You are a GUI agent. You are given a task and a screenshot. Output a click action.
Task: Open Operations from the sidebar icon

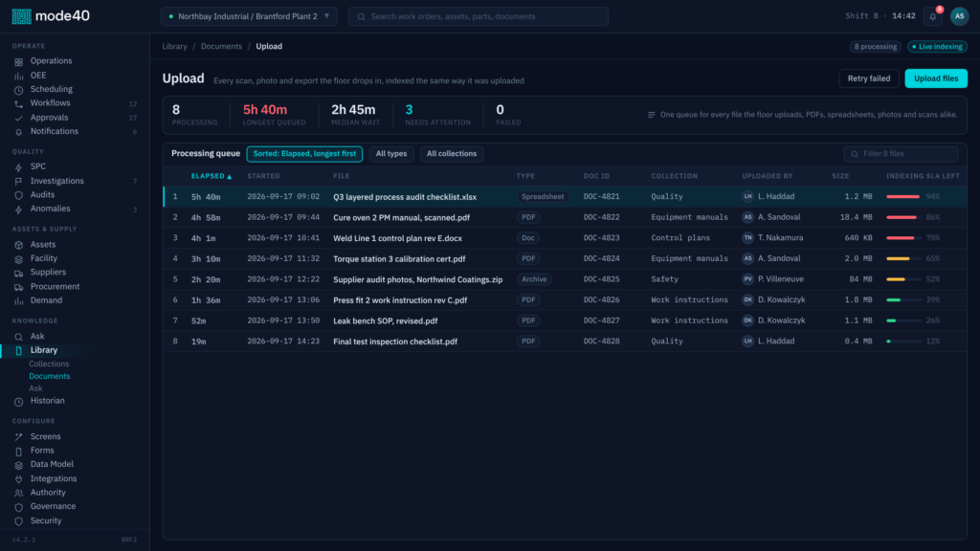click(x=19, y=62)
